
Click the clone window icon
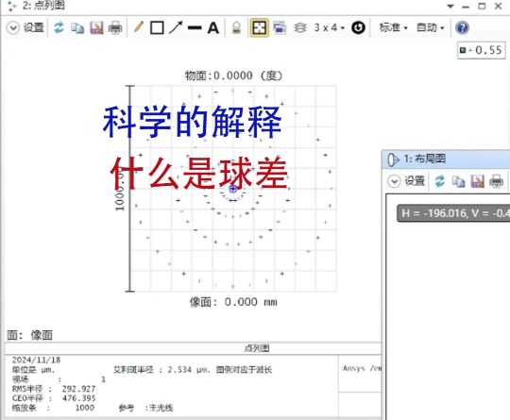(x=280, y=28)
